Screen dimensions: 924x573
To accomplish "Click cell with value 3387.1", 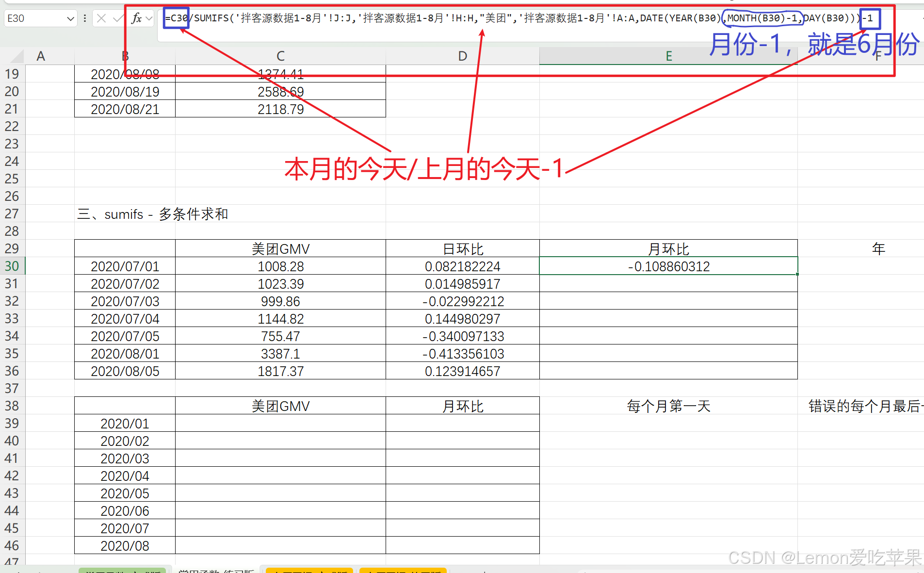I will pos(280,353).
